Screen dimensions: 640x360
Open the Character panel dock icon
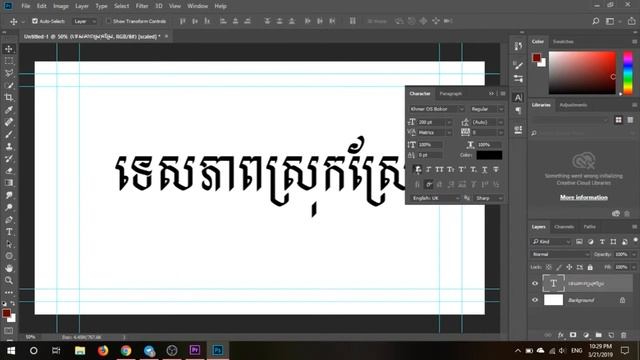point(518,98)
